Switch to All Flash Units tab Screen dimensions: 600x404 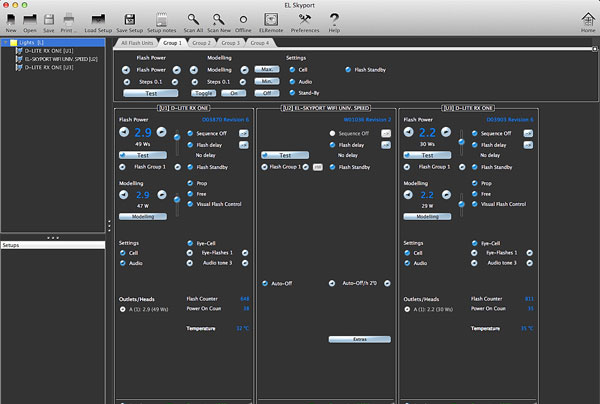137,43
